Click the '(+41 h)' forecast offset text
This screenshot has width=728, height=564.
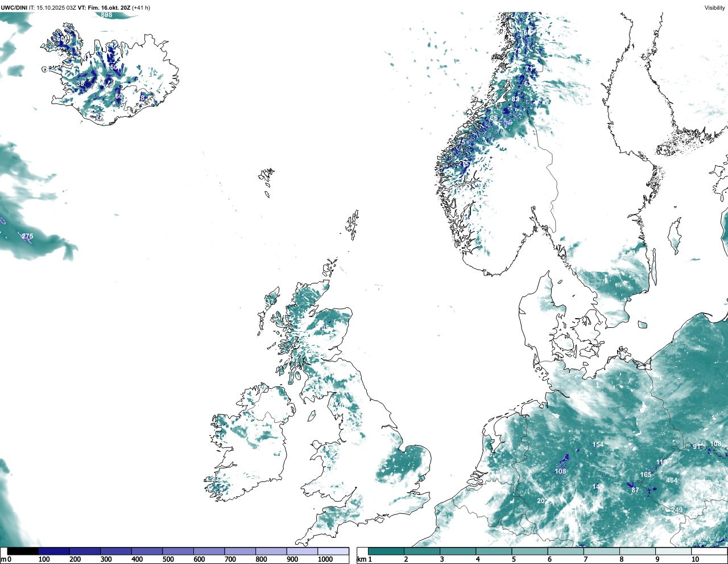coord(141,7)
